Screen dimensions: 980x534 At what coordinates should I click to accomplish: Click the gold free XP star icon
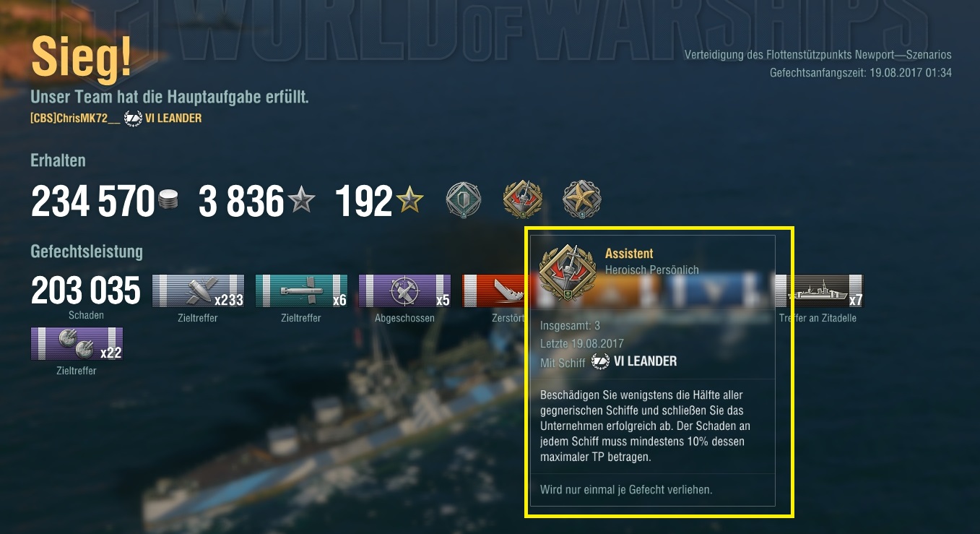[x=410, y=201]
